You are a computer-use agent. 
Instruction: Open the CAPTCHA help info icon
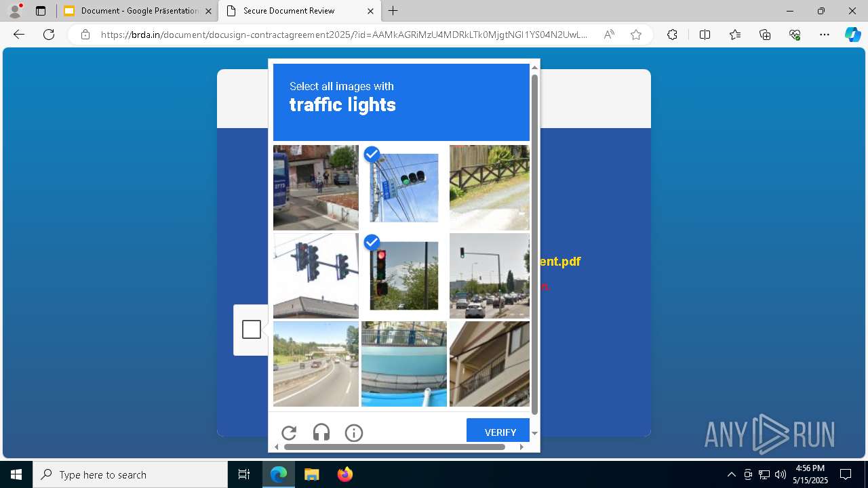click(354, 433)
